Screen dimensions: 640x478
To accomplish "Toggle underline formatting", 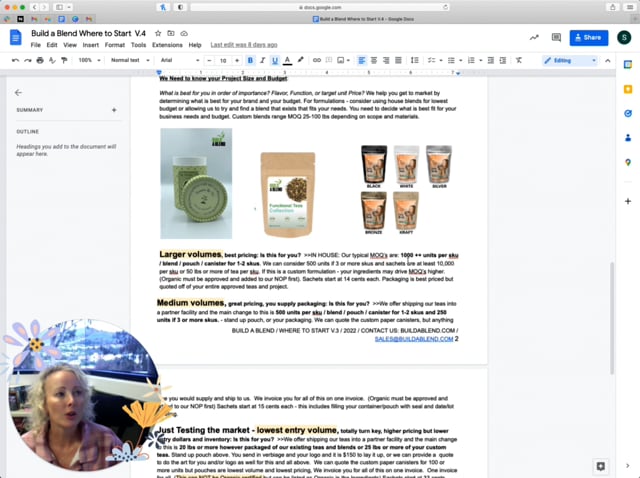I will click(275, 60).
